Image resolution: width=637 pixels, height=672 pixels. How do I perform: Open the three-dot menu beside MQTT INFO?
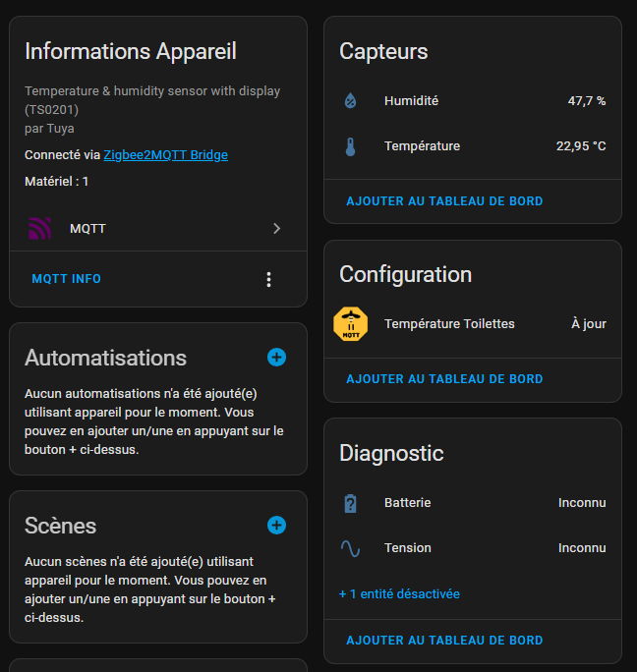pos(268,280)
